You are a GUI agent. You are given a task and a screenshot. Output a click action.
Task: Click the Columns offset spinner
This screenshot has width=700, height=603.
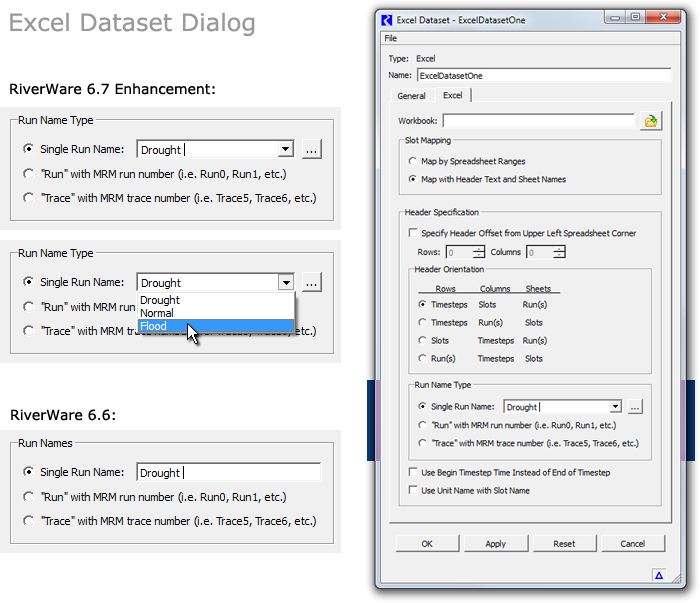pyautogui.click(x=546, y=252)
